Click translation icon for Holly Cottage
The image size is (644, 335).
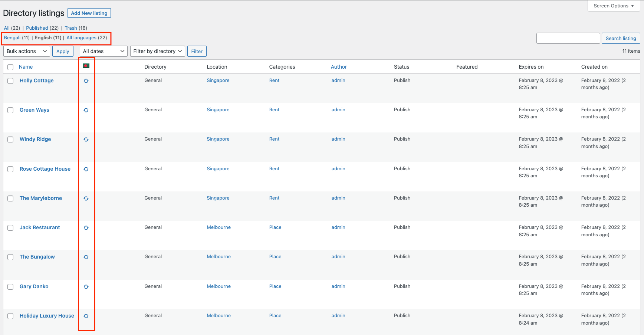(86, 81)
